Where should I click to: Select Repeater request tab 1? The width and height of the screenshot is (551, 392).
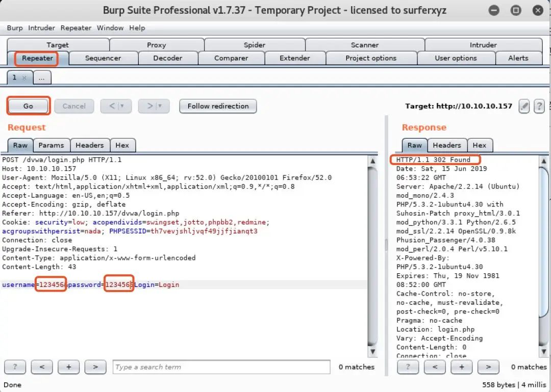pos(15,77)
